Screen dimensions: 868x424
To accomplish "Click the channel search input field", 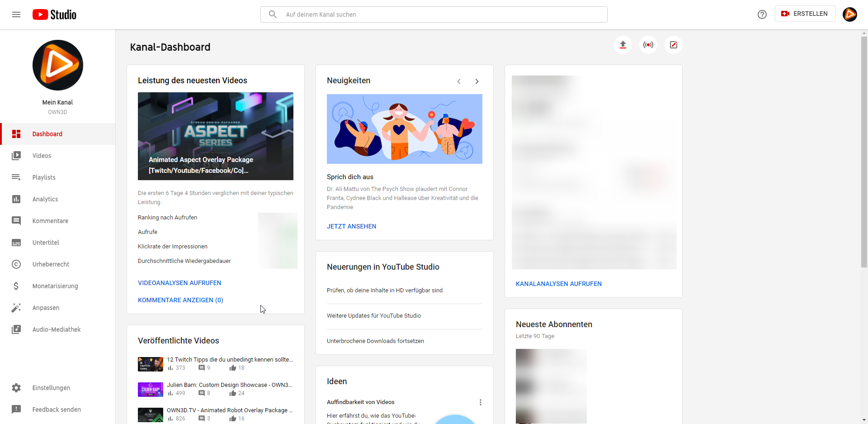I will click(x=443, y=14).
